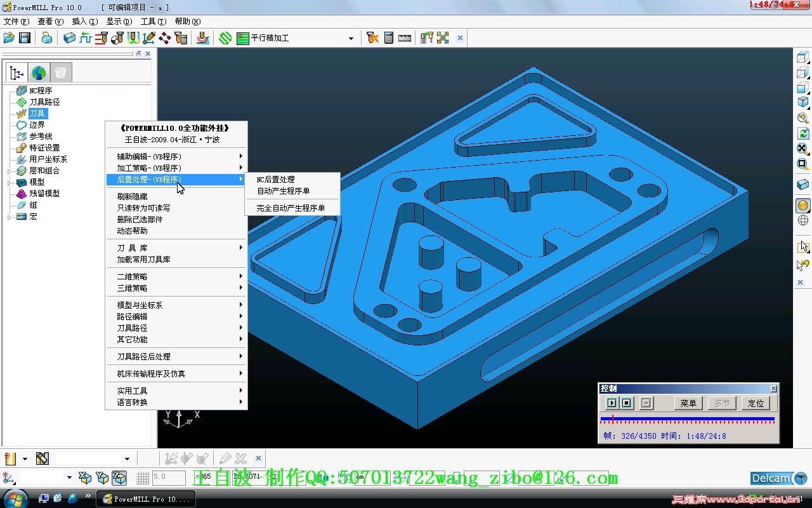
Task: Switch to globe browser tab icon
Action: click(x=39, y=72)
